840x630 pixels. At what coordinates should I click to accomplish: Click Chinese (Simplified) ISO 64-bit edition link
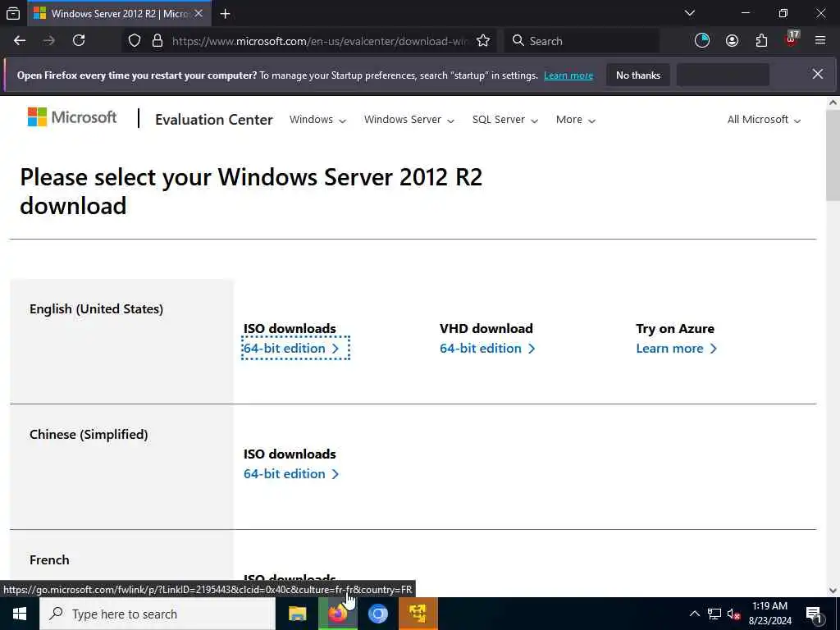point(291,473)
